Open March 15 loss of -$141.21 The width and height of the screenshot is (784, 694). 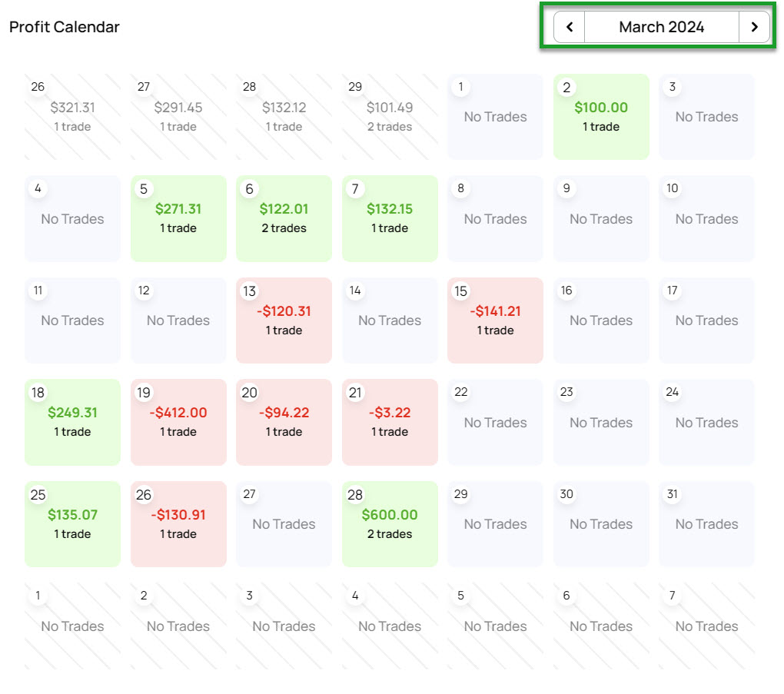click(x=495, y=320)
